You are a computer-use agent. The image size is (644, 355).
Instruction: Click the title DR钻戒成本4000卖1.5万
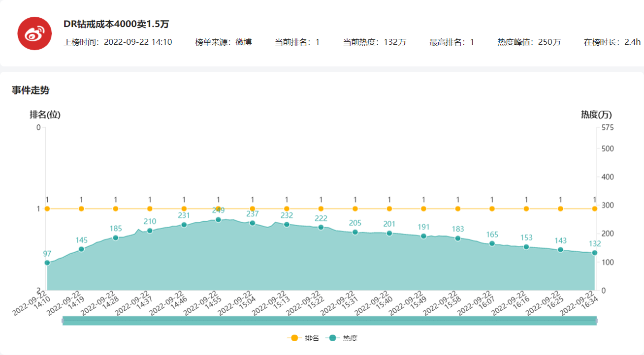click(x=116, y=25)
